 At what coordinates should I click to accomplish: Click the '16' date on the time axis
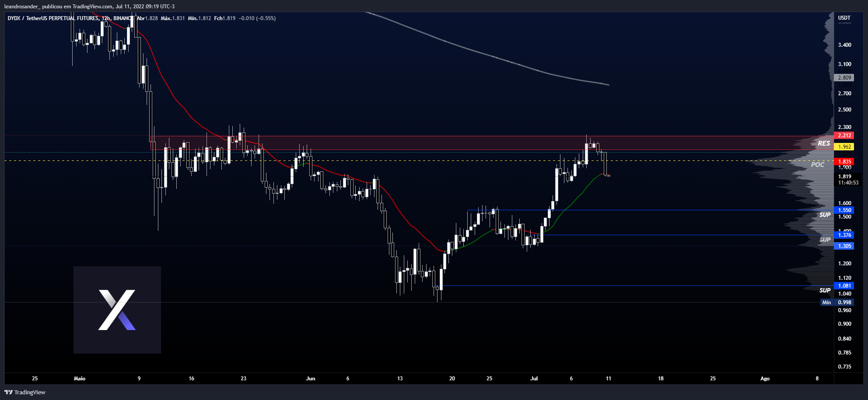pos(191,379)
